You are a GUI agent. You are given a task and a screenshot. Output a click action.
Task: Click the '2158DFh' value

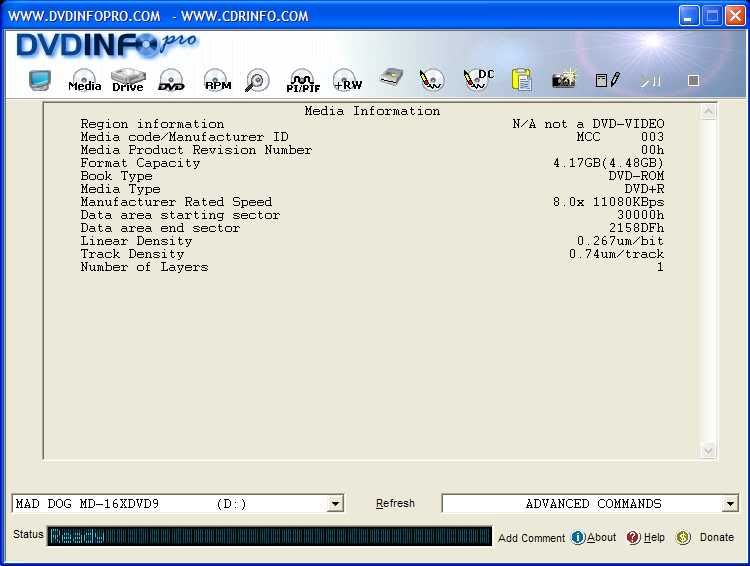tap(636, 228)
